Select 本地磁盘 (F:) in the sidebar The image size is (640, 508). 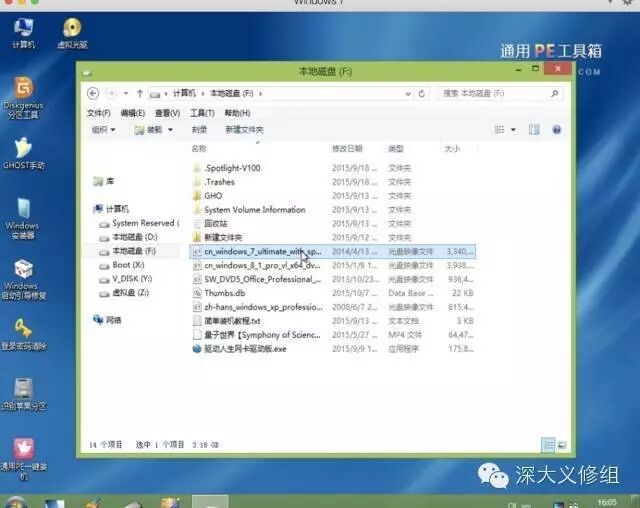coord(128,251)
